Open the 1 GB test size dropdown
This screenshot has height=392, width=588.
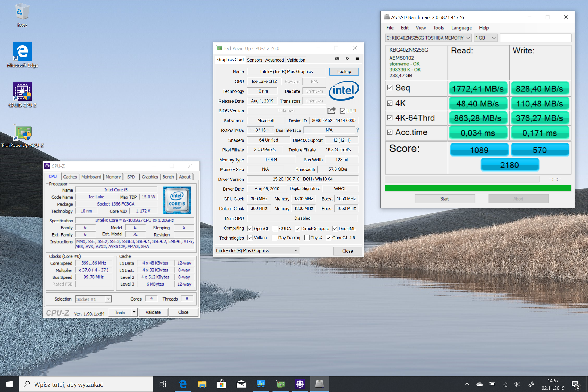pos(494,38)
